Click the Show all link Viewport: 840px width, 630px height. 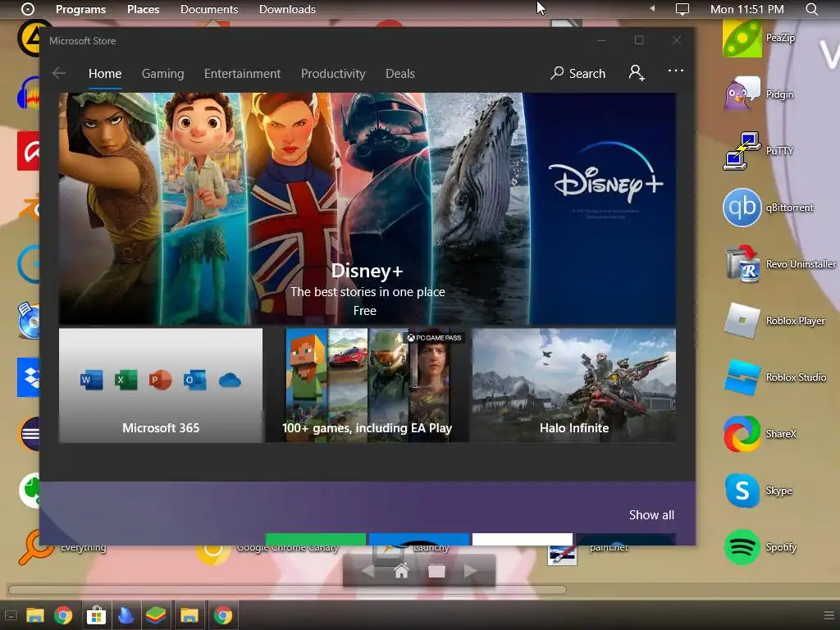pyautogui.click(x=651, y=515)
